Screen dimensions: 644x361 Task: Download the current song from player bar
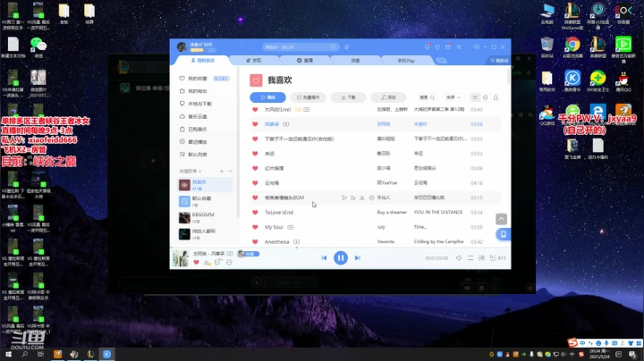pos(207,263)
